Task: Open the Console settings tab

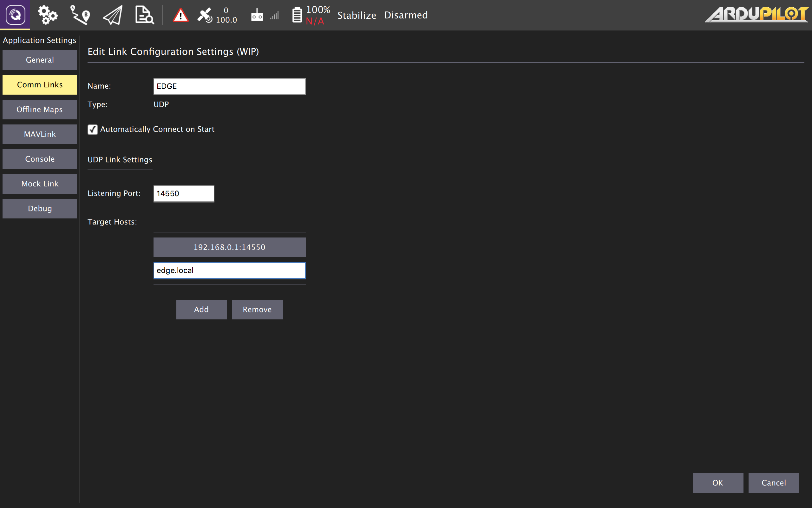Action: point(40,159)
